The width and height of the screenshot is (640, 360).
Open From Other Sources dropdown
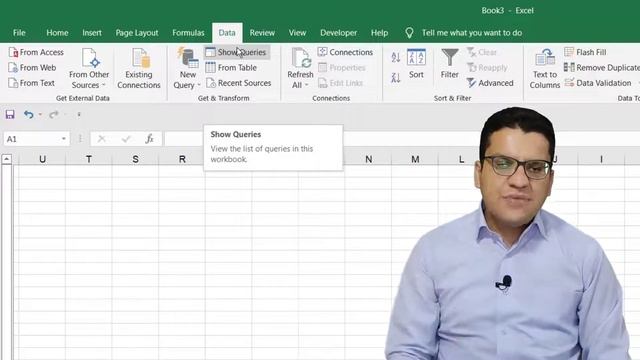(x=89, y=68)
